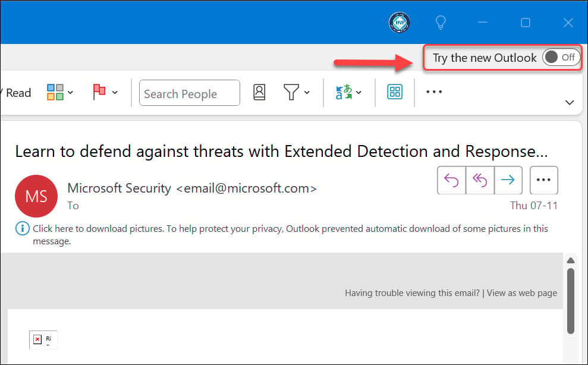Toggle the Try the new Outlook switch
This screenshot has height=365, width=588.
point(561,58)
